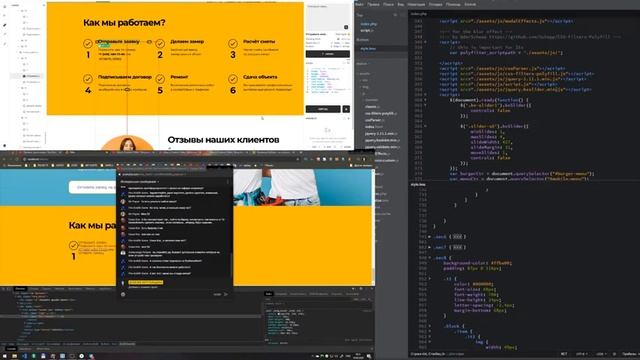Toggle Пробелы indentation setting in status bar
This screenshot has height=360, width=640.
630,354
